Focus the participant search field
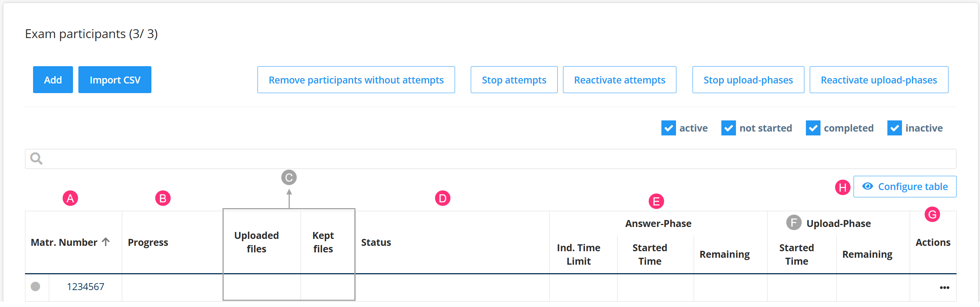The image size is (980, 307). [496, 159]
